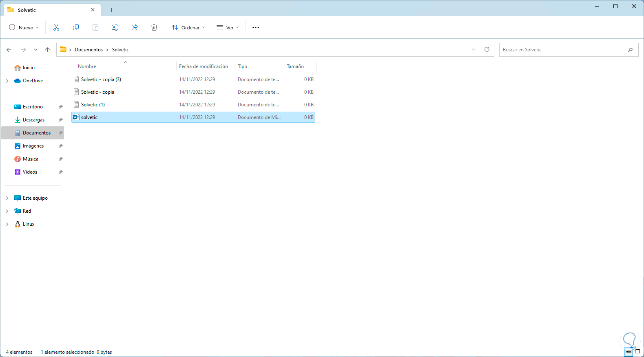This screenshot has height=357, width=644.
Task: Open the Ver view dropdown
Action: (228, 28)
